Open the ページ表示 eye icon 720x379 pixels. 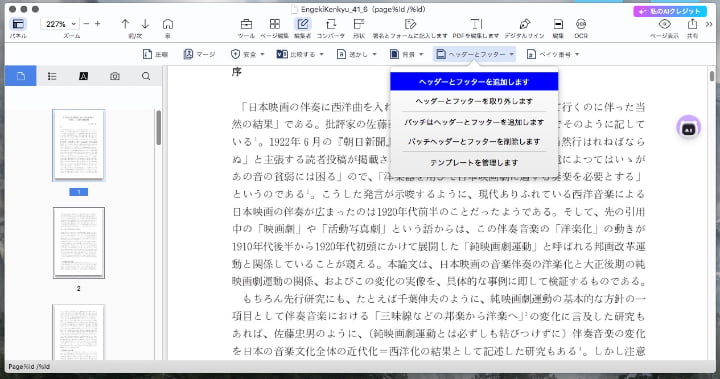point(664,24)
